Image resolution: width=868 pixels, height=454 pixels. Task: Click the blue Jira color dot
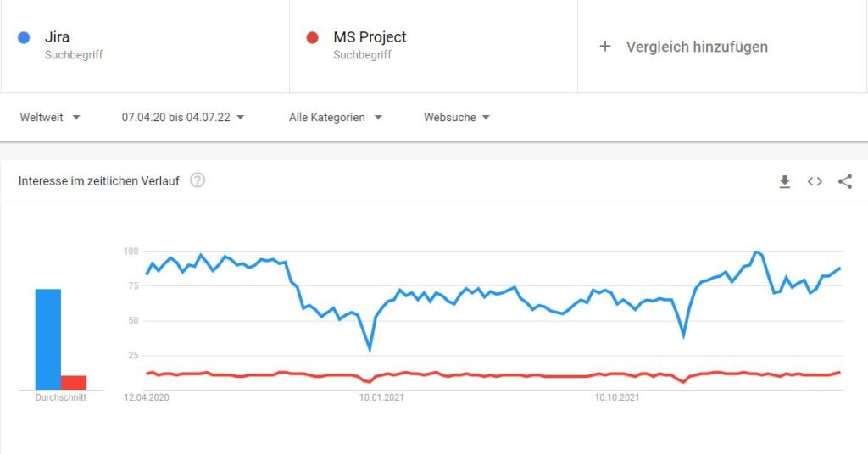(x=24, y=37)
